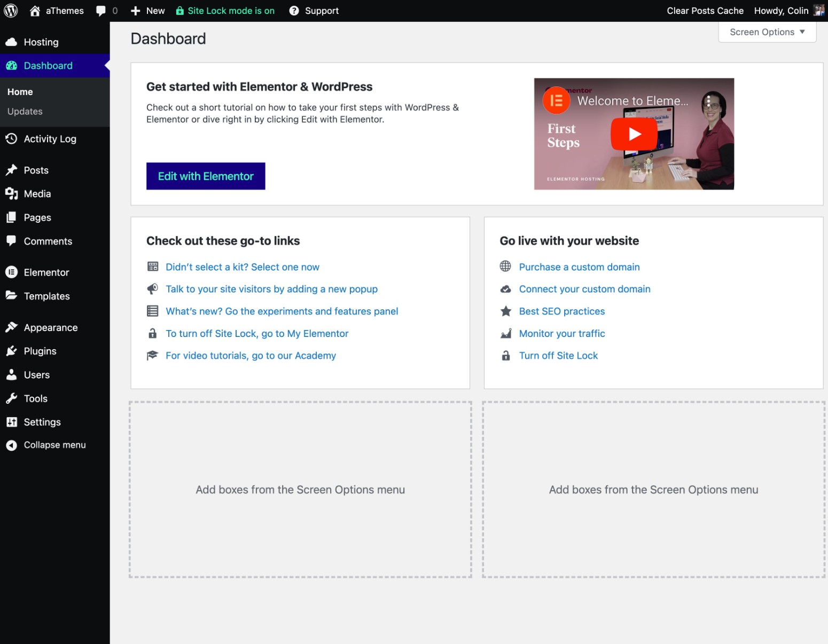Click the megaphone icon beside popup link
828x644 pixels.
tap(153, 289)
